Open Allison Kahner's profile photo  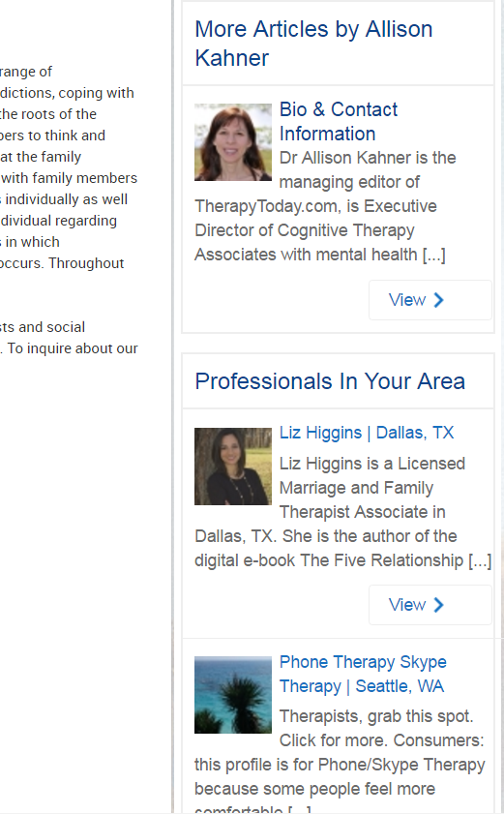[233, 142]
